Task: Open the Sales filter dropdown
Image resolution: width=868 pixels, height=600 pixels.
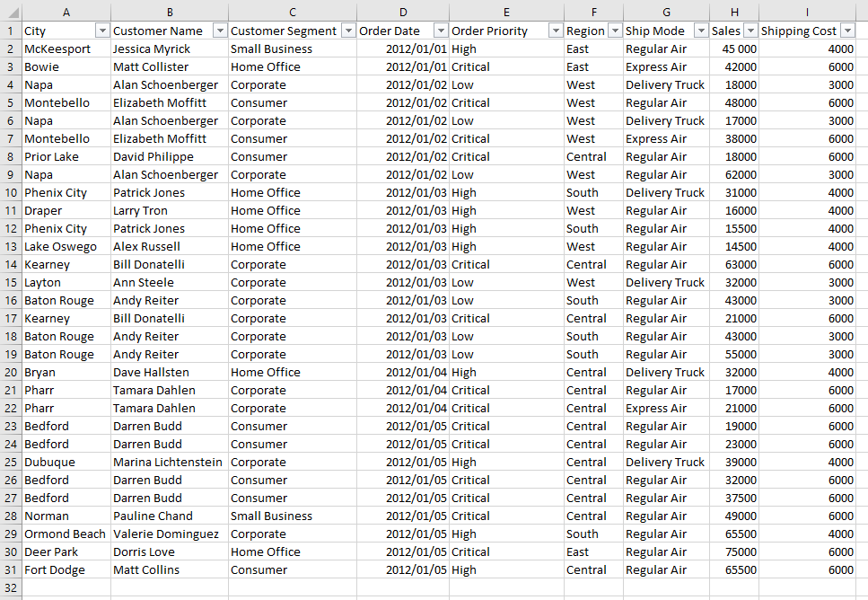Action: pyautogui.click(x=750, y=31)
